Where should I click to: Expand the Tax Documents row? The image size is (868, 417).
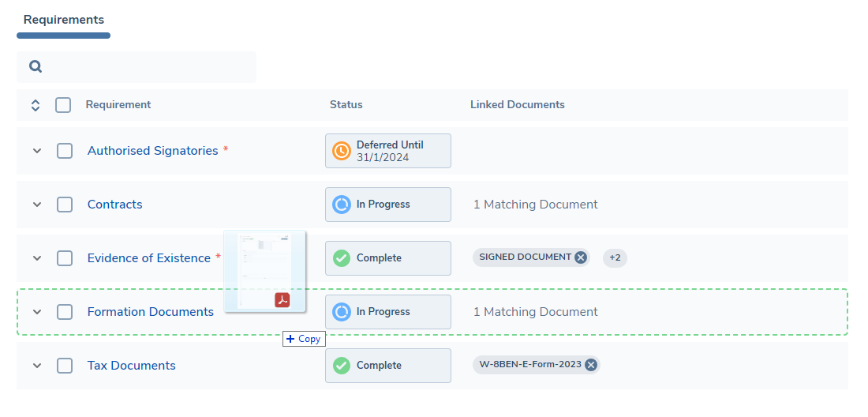pos(37,366)
